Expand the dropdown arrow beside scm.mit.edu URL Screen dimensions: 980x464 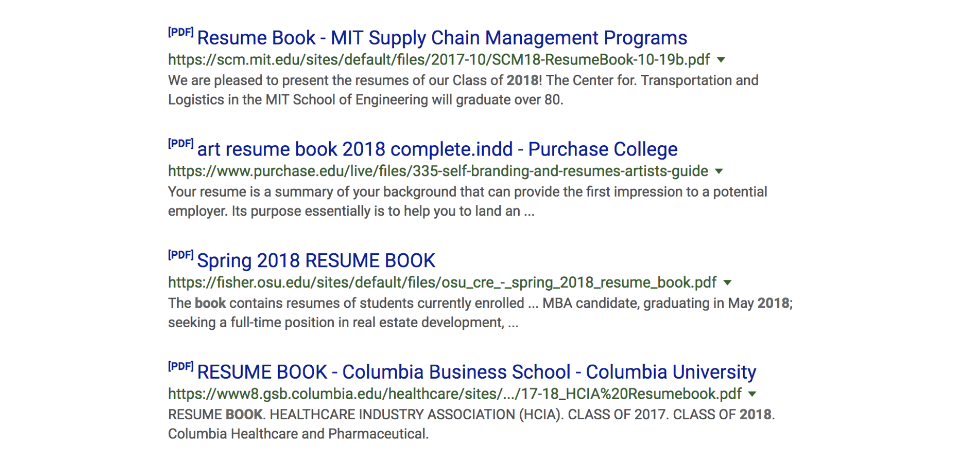pyautogui.click(x=721, y=60)
